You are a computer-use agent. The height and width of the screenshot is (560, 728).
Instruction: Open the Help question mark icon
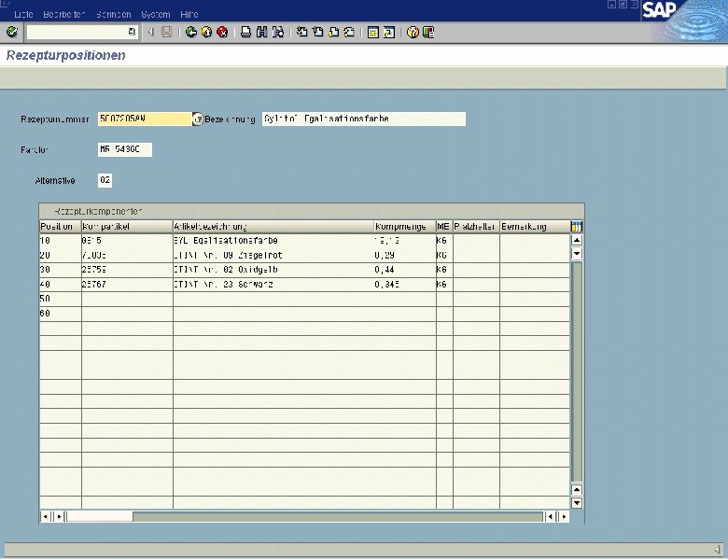coord(413,32)
